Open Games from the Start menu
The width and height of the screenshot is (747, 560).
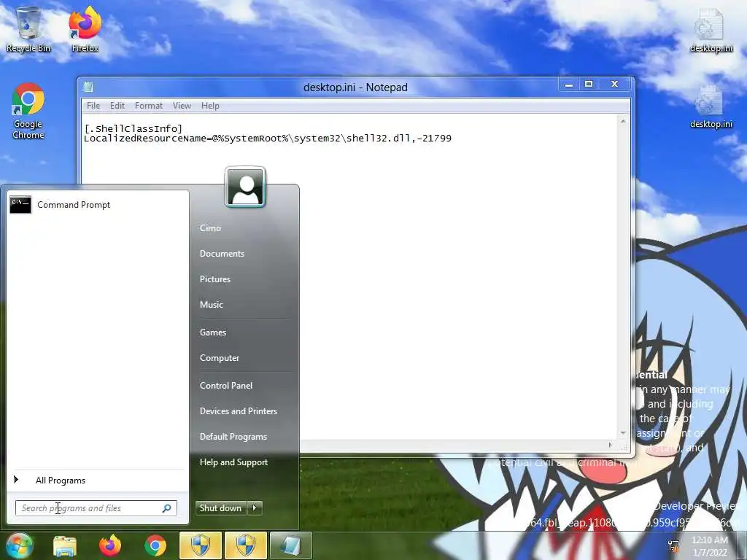[x=213, y=332]
